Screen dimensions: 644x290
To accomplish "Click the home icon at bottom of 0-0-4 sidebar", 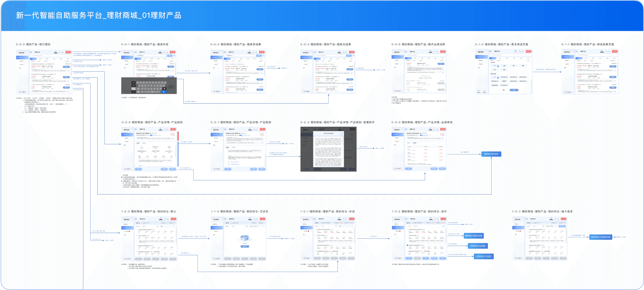I will [305, 91].
